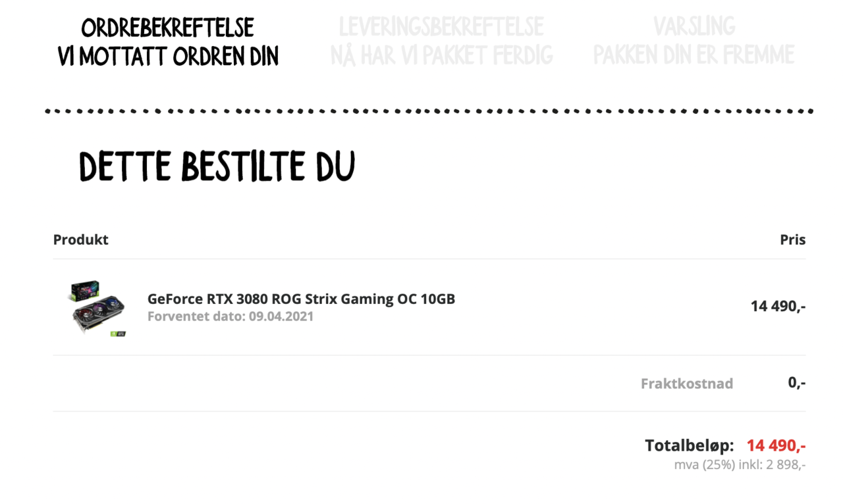Click the product row price 14 490,-

[778, 306]
